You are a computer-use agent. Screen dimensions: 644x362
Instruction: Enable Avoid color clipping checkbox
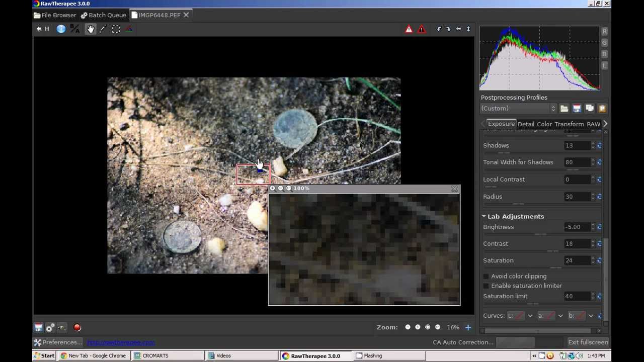(486, 277)
